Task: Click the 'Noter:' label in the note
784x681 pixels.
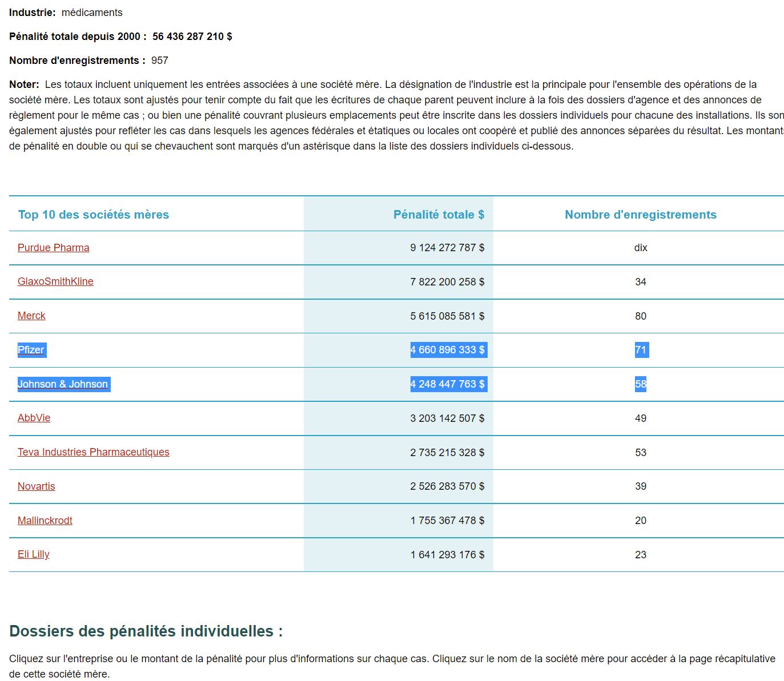Action: click(x=24, y=84)
